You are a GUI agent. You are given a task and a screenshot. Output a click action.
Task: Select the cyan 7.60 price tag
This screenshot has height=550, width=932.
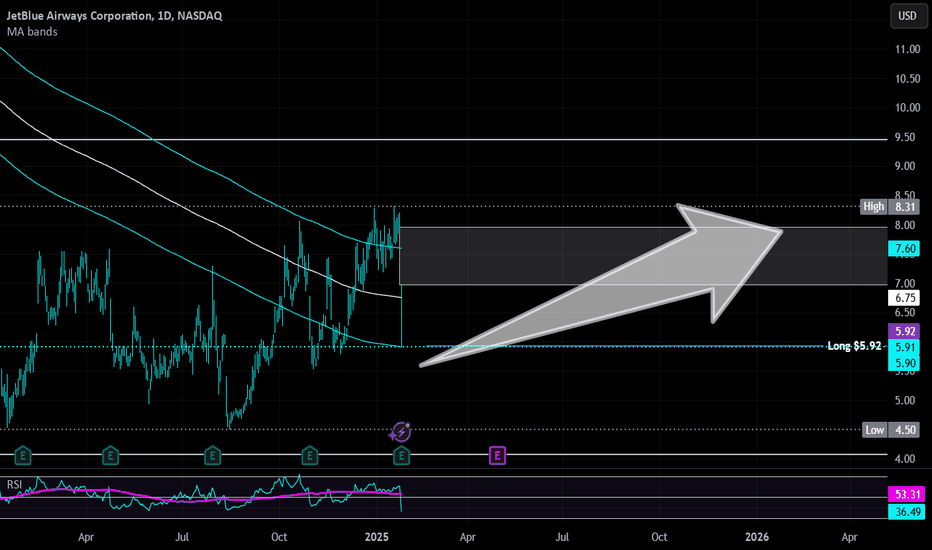[x=904, y=249]
